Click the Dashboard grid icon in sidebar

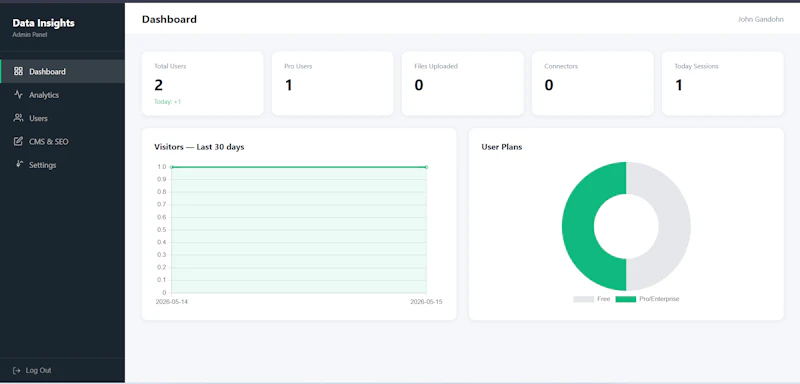coord(18,71)
